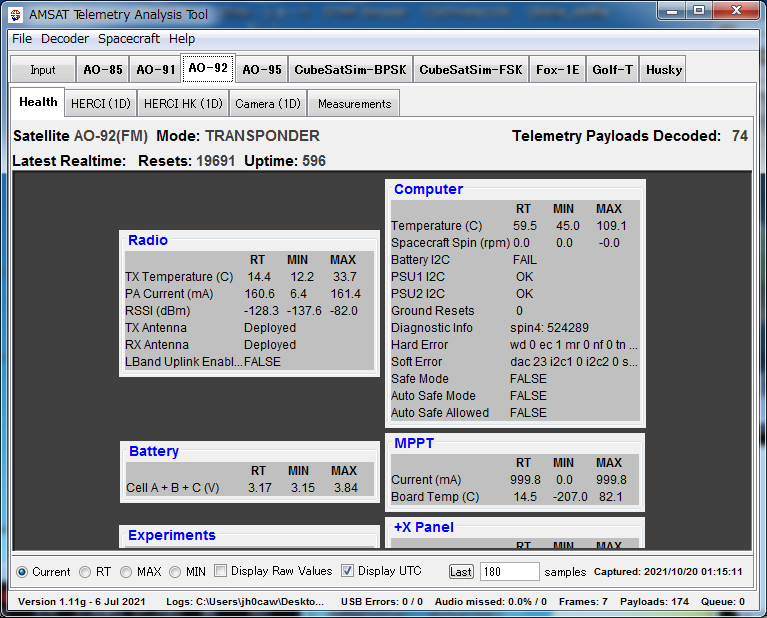
Task: Click Ground Resets row label
Action: click(432, 311)
